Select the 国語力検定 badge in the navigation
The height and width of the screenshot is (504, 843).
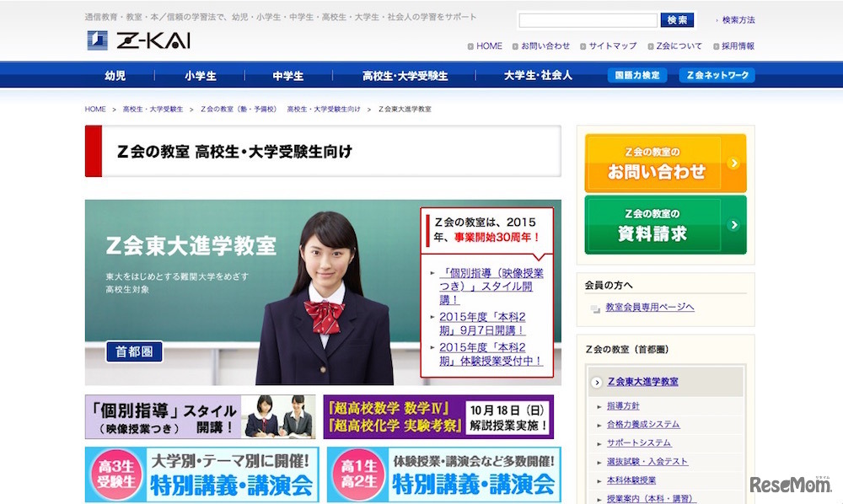(x=637, y=75)
